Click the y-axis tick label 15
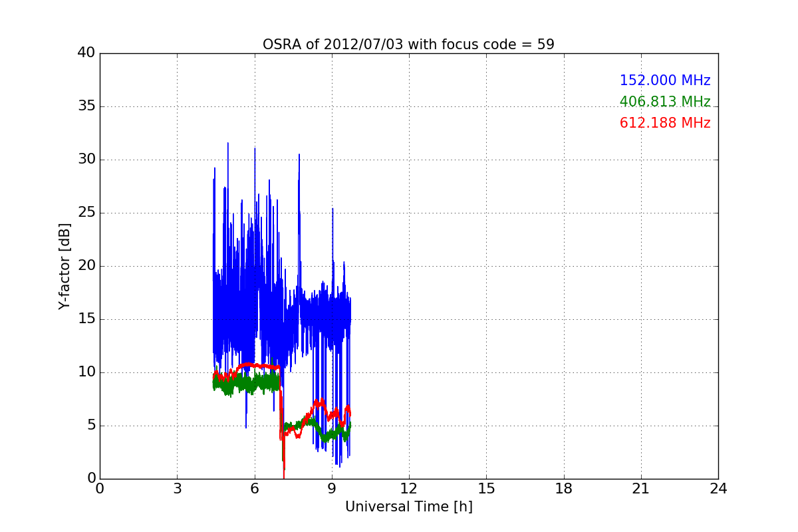This screenshot has height=532, width=798. coord(86,319)
